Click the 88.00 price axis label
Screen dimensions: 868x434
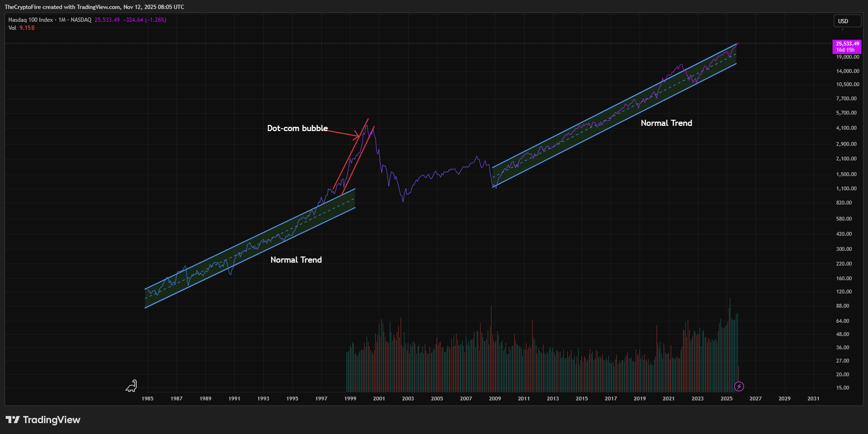pos(842,306)
